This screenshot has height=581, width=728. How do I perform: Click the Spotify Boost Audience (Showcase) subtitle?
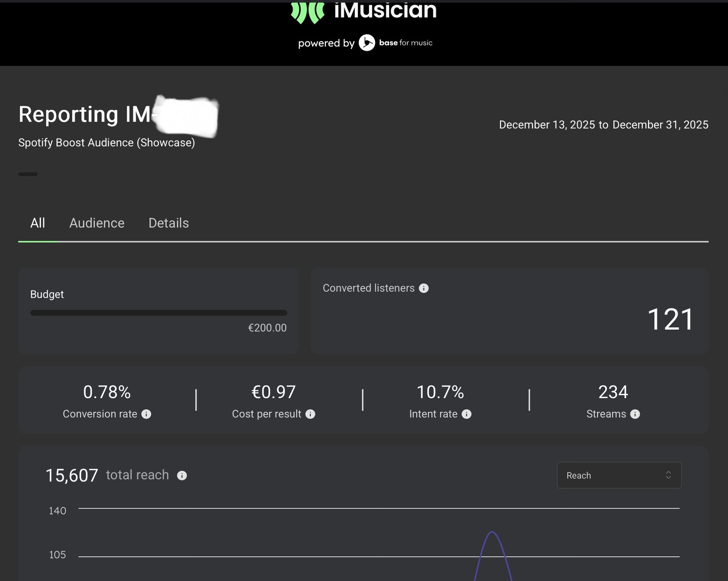click(107, 143)
